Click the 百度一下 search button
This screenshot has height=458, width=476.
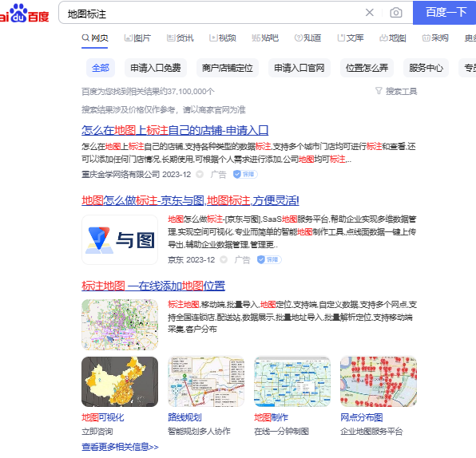pos(444,13)
